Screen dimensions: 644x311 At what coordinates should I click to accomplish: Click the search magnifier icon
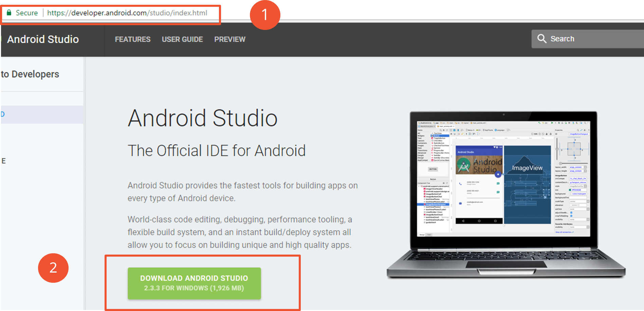(x=542, y=39)
